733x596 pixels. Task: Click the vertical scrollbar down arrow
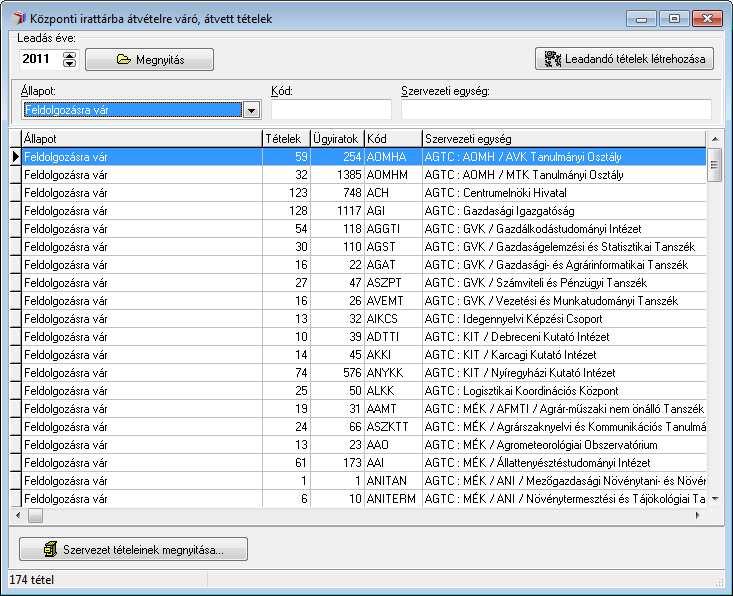click(x=715, y=499)
